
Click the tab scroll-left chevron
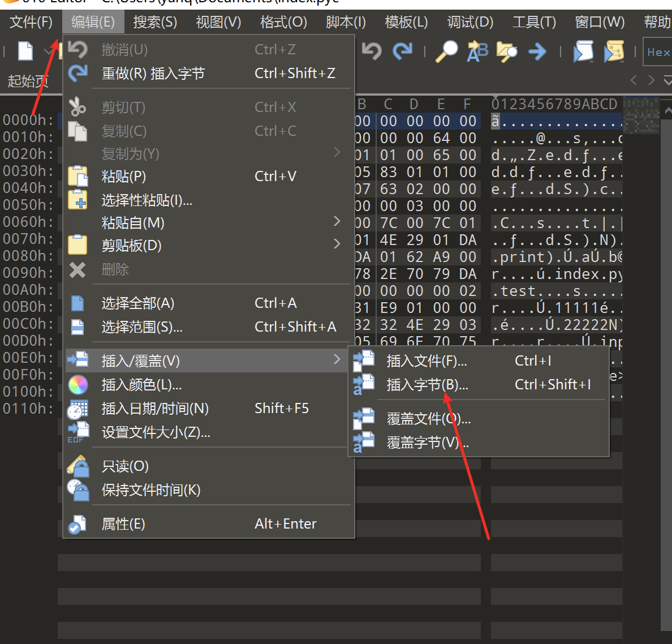634,80
